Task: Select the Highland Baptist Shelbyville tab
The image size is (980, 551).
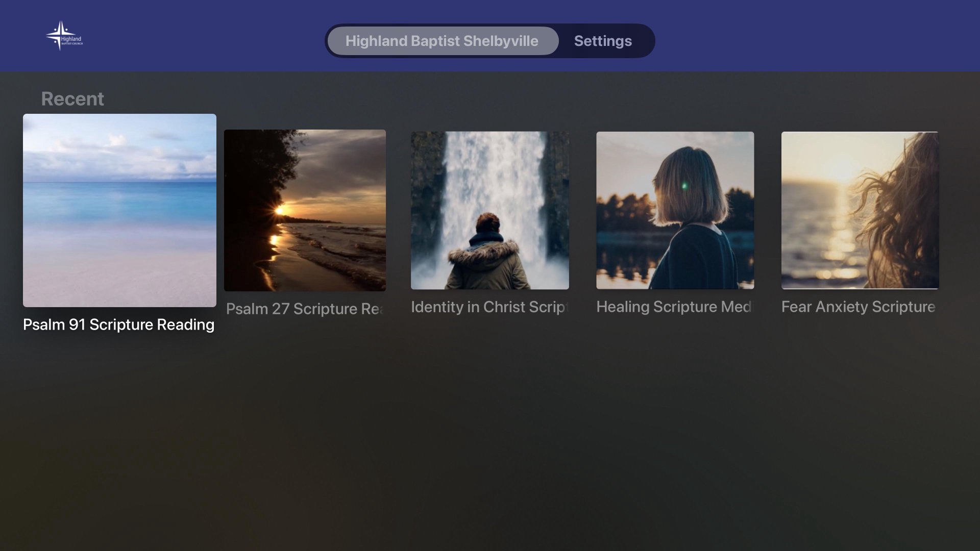Action: [442, 41]
